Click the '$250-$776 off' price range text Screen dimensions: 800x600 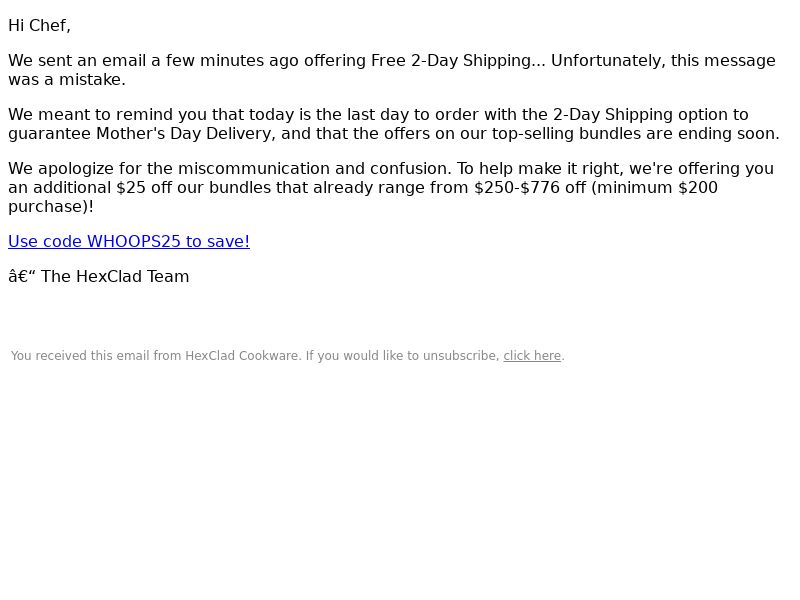530,188
